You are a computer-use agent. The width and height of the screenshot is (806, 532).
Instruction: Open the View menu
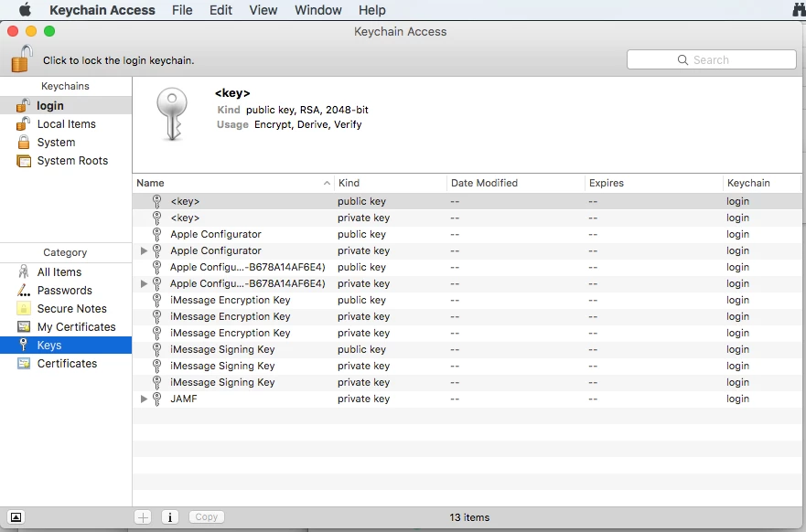pyautogui.click(x=263, y=10)
